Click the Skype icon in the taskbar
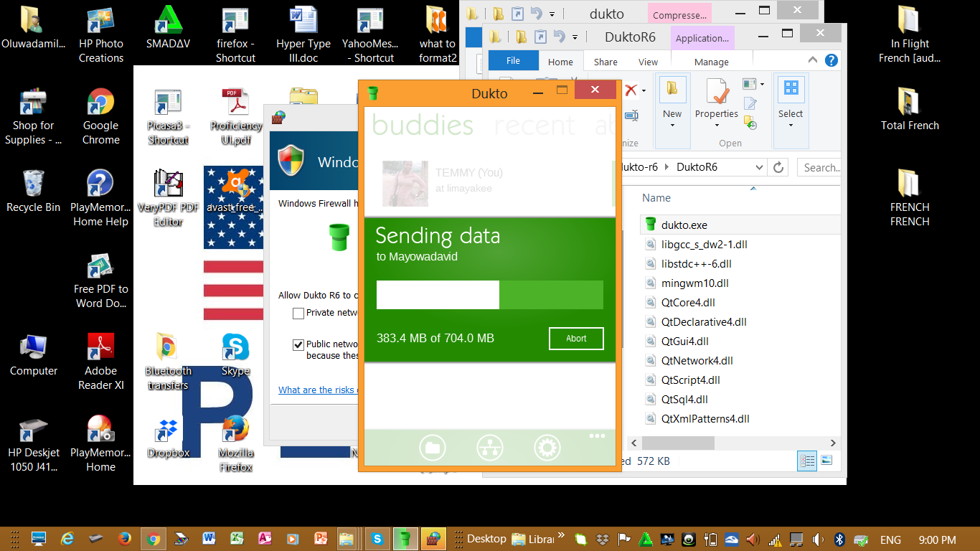 pos(377,538)
